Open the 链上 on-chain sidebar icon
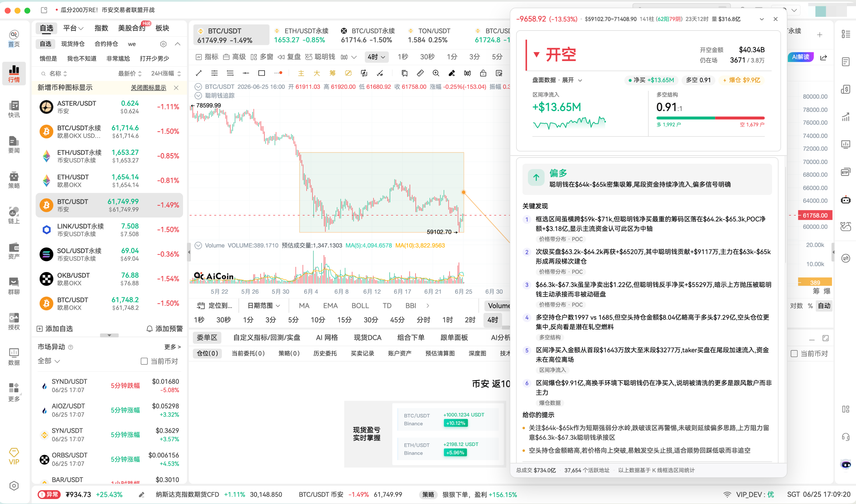 [x=14, y=215]
